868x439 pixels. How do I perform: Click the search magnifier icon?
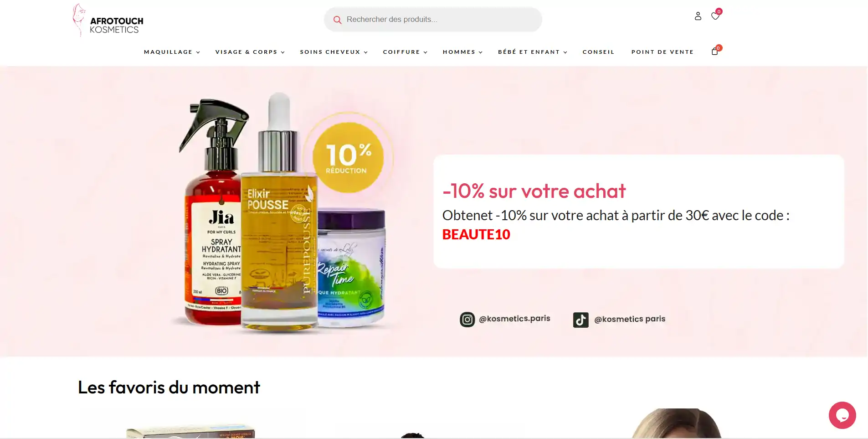[x=337, y=20]
